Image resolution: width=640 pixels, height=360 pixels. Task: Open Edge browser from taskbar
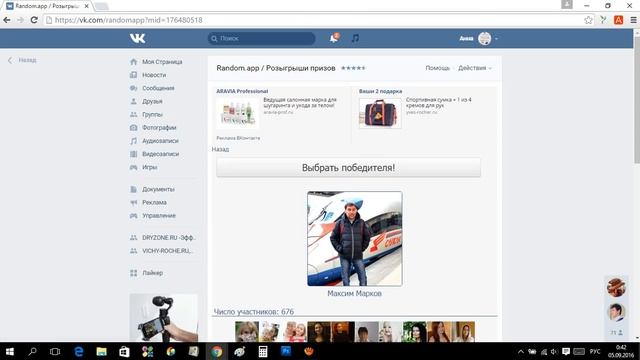tap(78, 351)
